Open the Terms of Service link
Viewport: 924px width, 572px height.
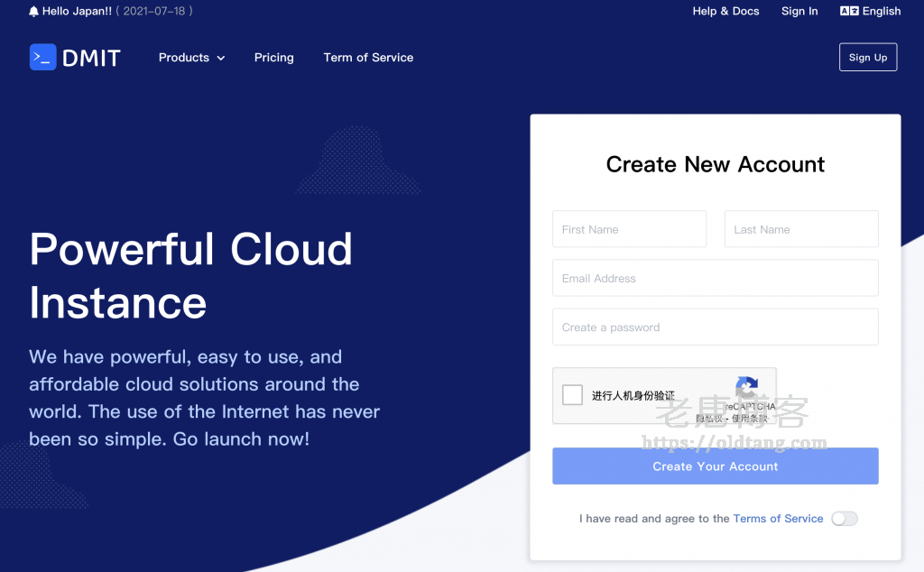tap(778, 518)
